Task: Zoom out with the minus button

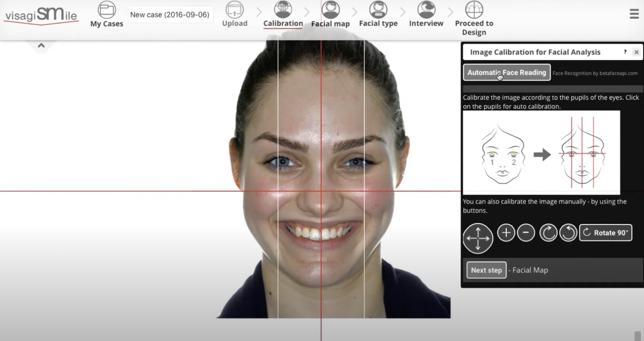Action: tap(526, 233)
